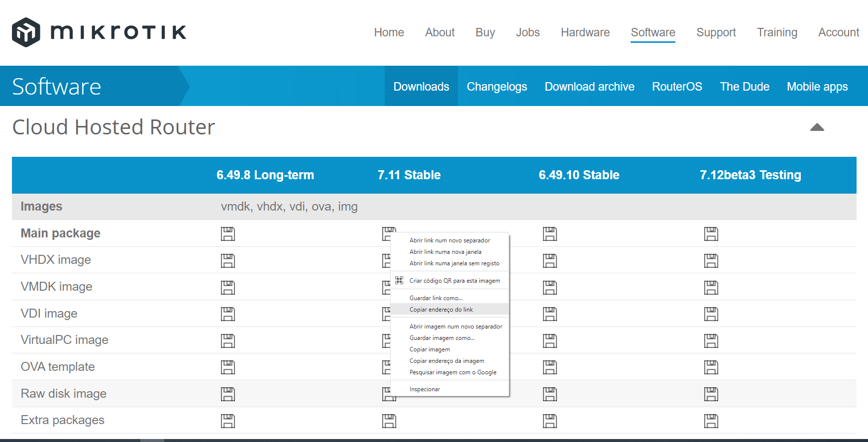Open the Software nav link
868x442 pixels.
coord(653,32)
